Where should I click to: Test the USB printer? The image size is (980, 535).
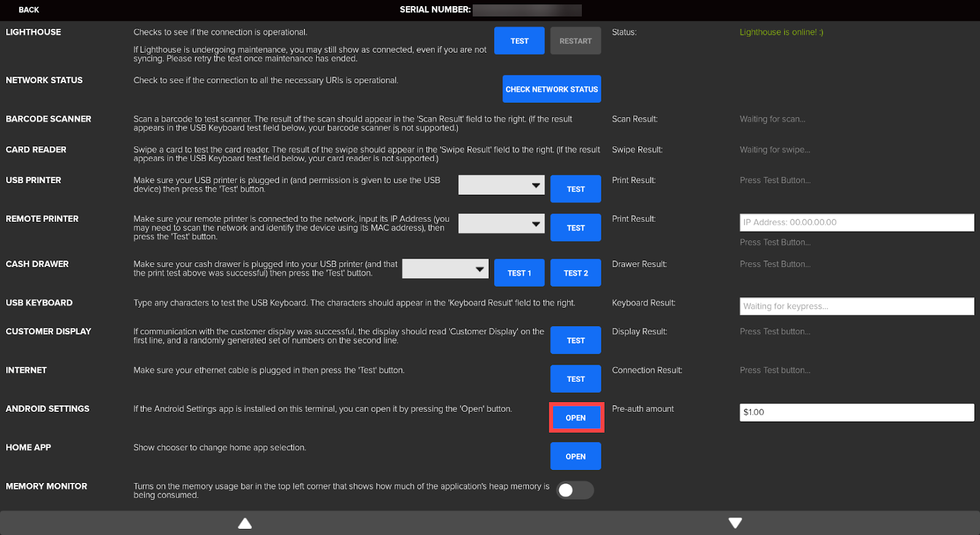(575, 189)
